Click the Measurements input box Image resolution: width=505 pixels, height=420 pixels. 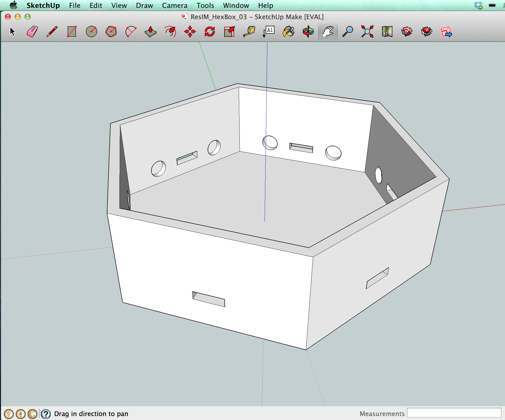tap(454, 413)
